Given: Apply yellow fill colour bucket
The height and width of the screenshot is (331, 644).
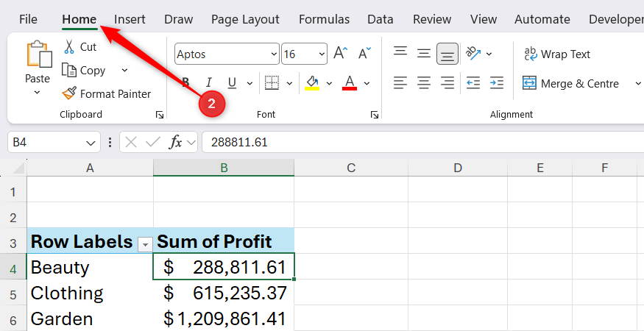Looking at the screenshot, I should coord(313,83).
